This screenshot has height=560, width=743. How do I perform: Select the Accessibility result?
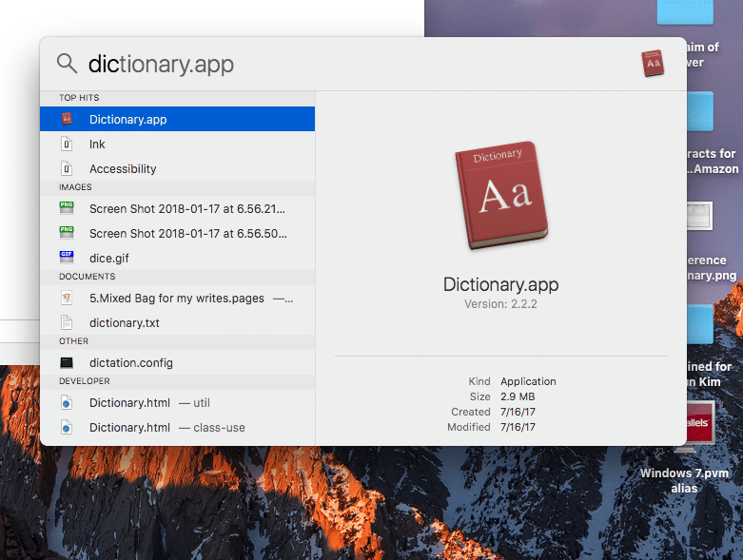pos(177,168)
